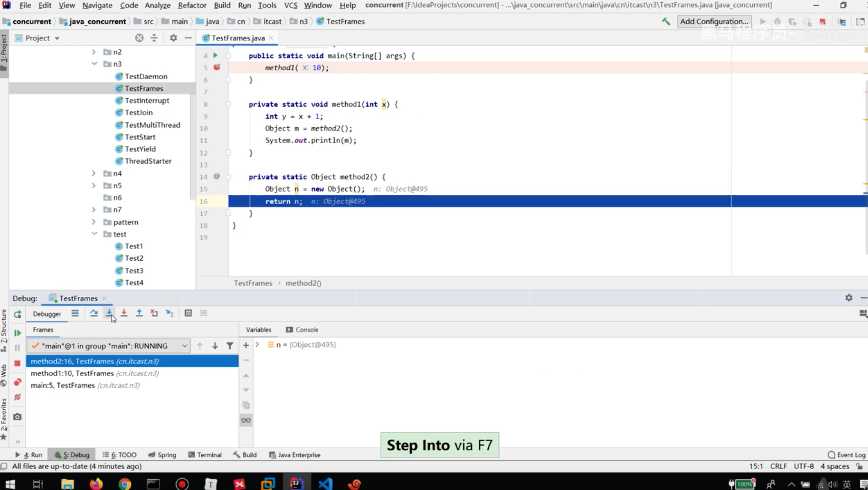Toggle Mute Breakpoints icon
Screen dimensions: 868x490
click(17, 397)
